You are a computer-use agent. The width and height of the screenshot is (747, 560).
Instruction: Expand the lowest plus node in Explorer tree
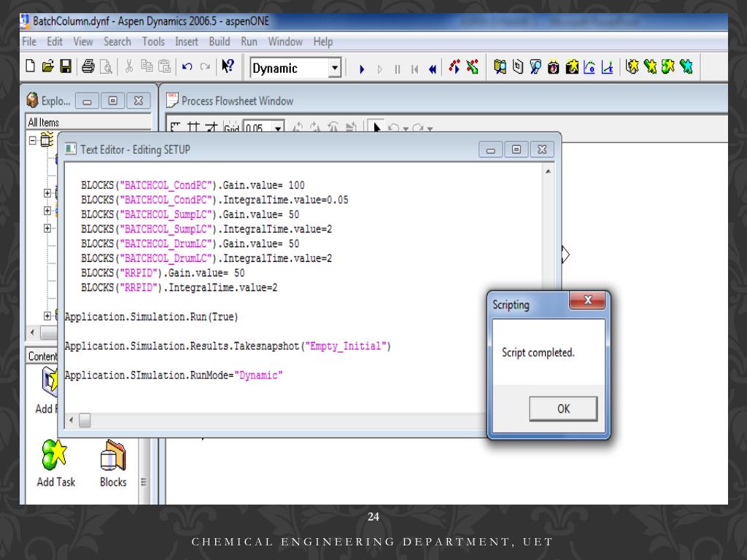coord(47,316)
